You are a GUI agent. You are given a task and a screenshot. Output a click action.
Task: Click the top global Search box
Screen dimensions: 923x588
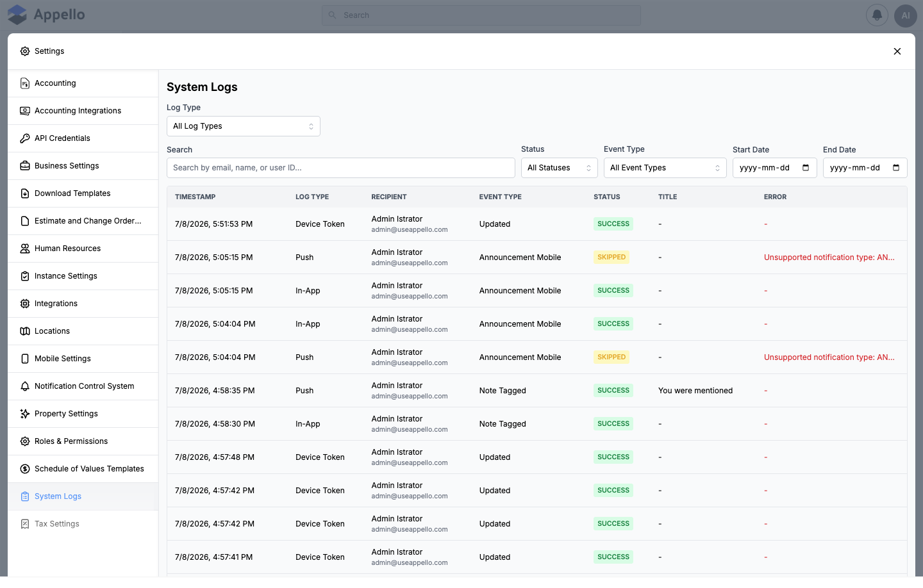coord(481,15)
